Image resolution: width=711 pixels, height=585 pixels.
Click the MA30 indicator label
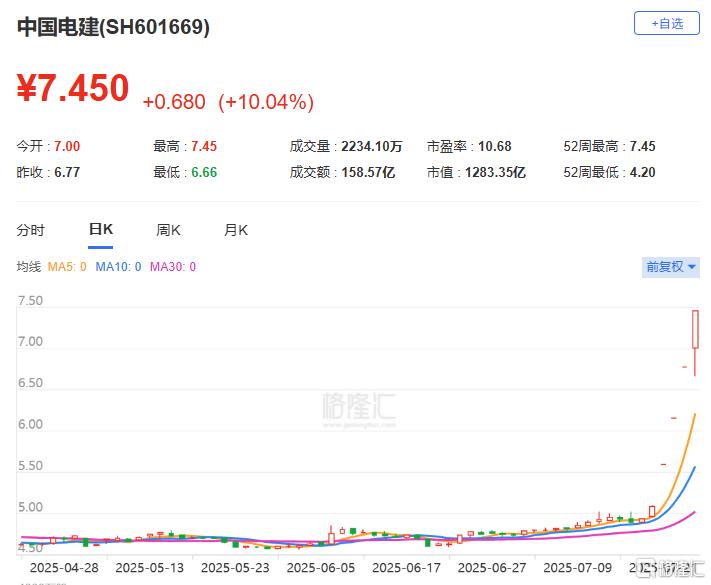[x=173, y=267]
